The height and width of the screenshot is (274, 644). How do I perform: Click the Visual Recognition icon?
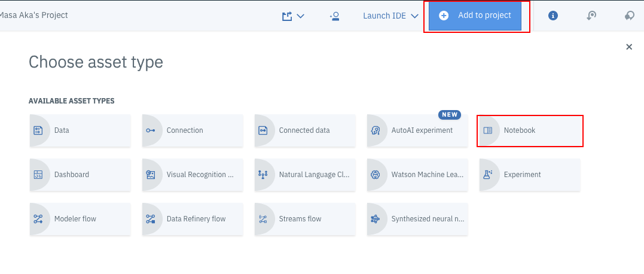point(150,175)
